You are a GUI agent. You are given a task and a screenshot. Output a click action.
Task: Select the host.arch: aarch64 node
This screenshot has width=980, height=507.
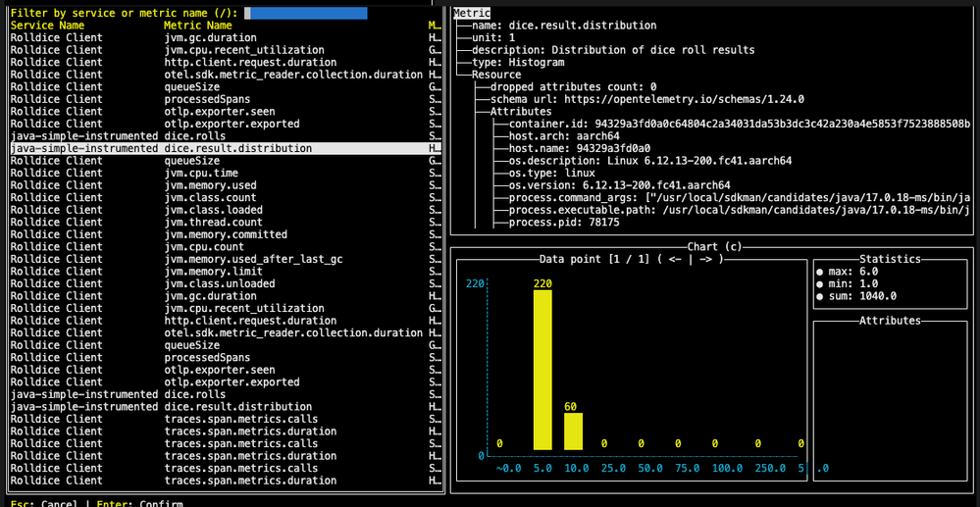(564, 136)
